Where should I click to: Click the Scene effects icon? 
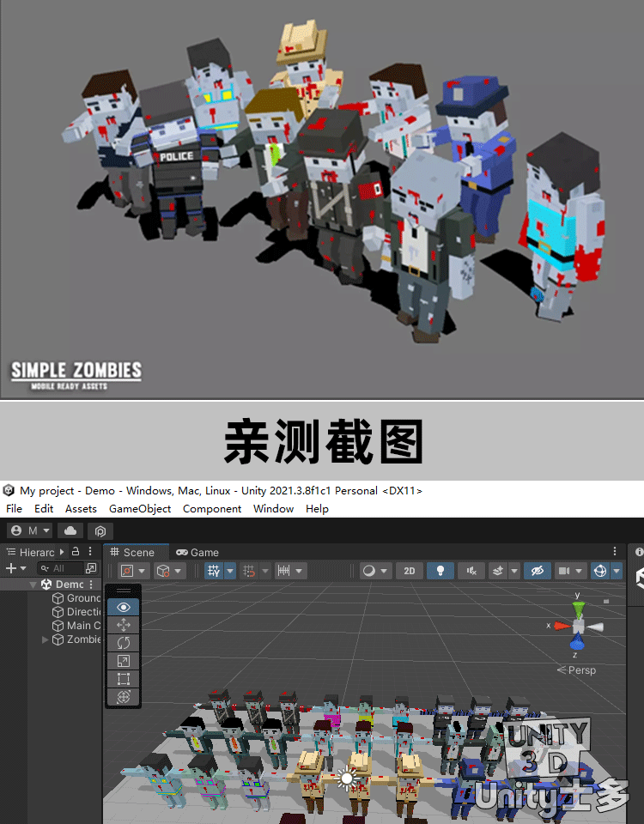(498, 571)
